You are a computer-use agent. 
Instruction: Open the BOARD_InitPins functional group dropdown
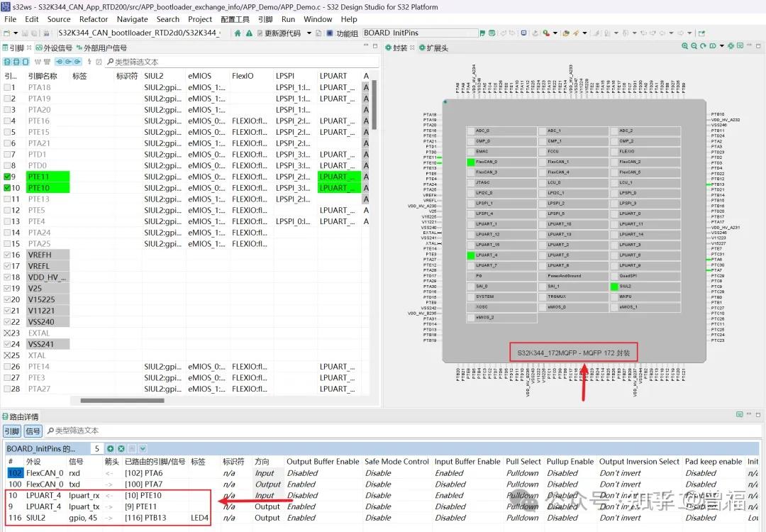click(x=421, y=33)
